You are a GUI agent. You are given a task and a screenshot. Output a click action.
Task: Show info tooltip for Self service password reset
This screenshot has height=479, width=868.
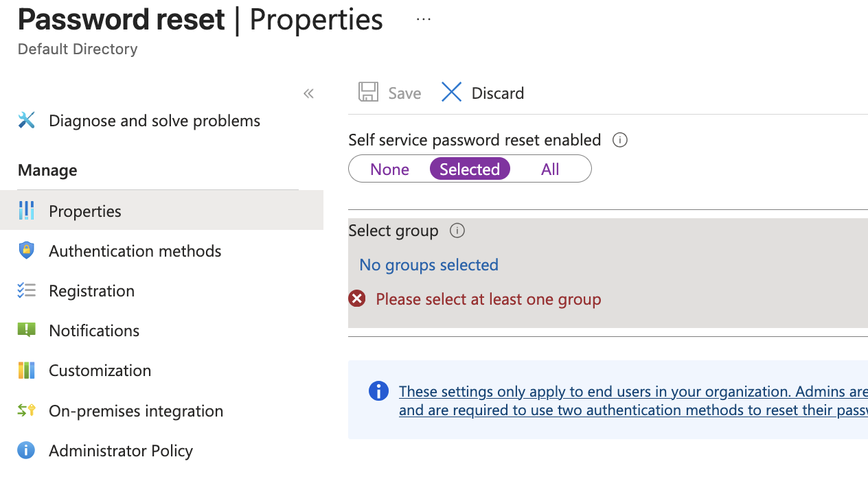(619, 140)
